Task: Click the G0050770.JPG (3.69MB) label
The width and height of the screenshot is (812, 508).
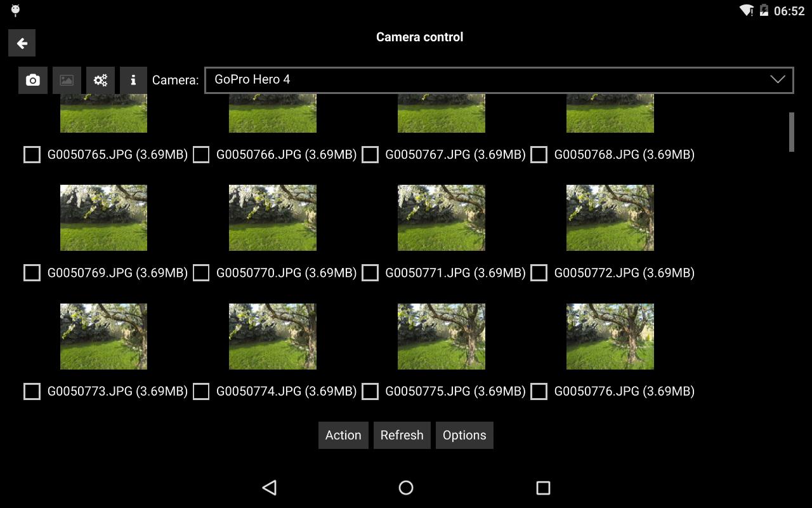Action: click(x=287, y=272)
